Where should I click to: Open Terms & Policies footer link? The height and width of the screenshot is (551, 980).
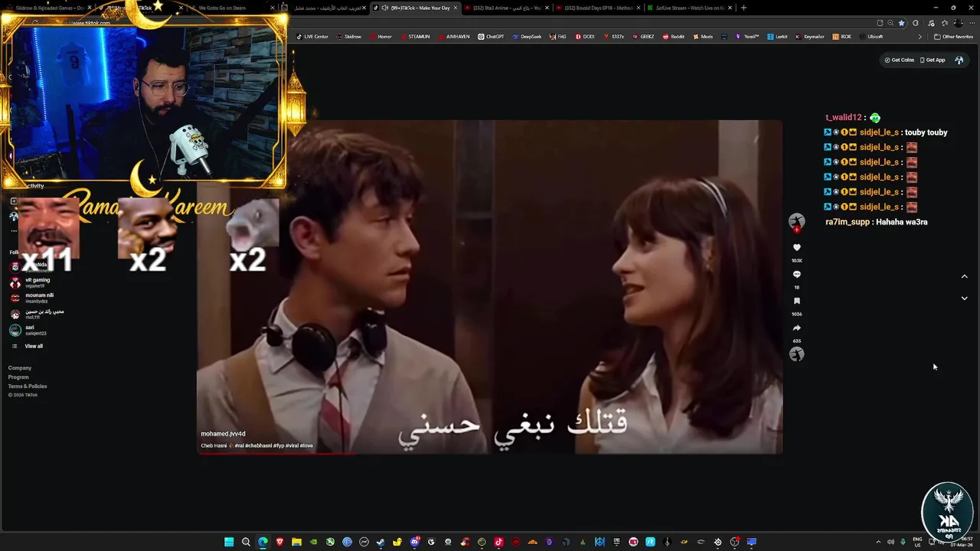(x=28, y=386)
